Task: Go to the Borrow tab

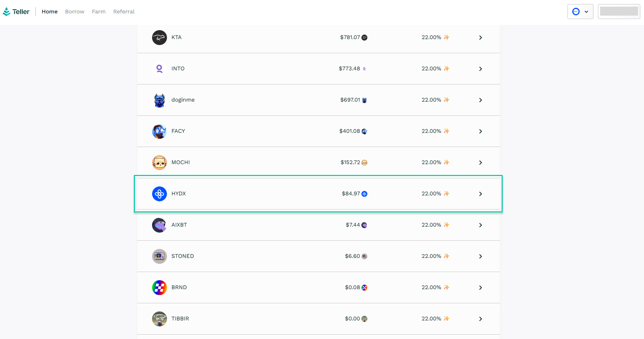Action: (75, 12)
